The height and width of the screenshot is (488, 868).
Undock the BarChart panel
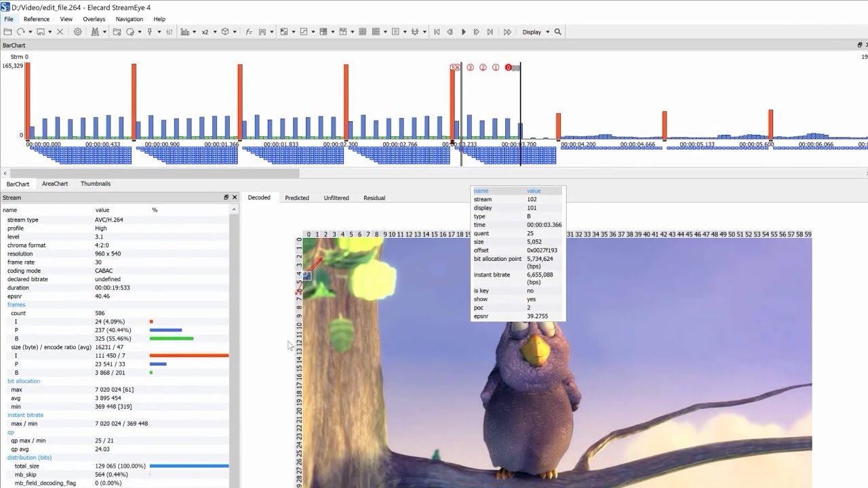coord(860,45)
